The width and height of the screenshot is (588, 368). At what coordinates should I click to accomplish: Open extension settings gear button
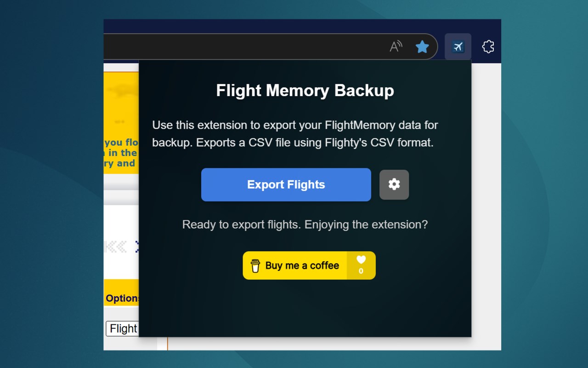394,184
